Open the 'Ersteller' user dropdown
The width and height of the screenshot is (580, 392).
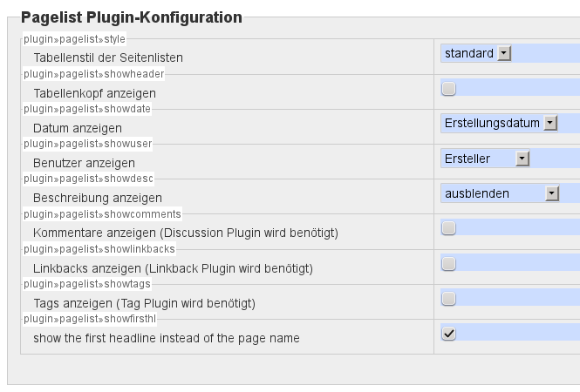[486, 158]
